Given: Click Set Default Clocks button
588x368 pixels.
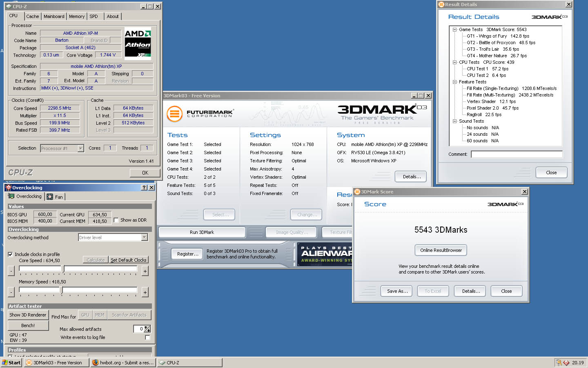Looking at the screenshot, I should tap(128, 260).
